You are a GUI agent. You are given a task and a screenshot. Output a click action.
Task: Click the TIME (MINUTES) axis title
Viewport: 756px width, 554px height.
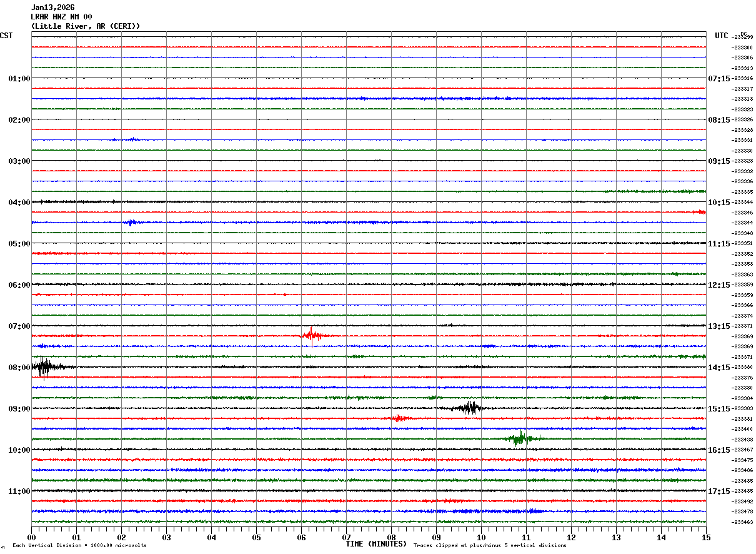376,544
